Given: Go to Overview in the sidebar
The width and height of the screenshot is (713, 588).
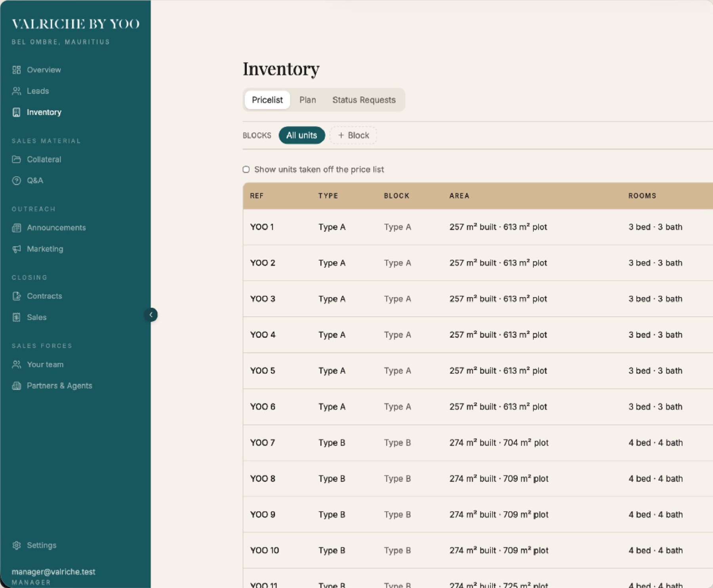Looking at the screenshot, I should pyautogui.click(x=44, y=70).
